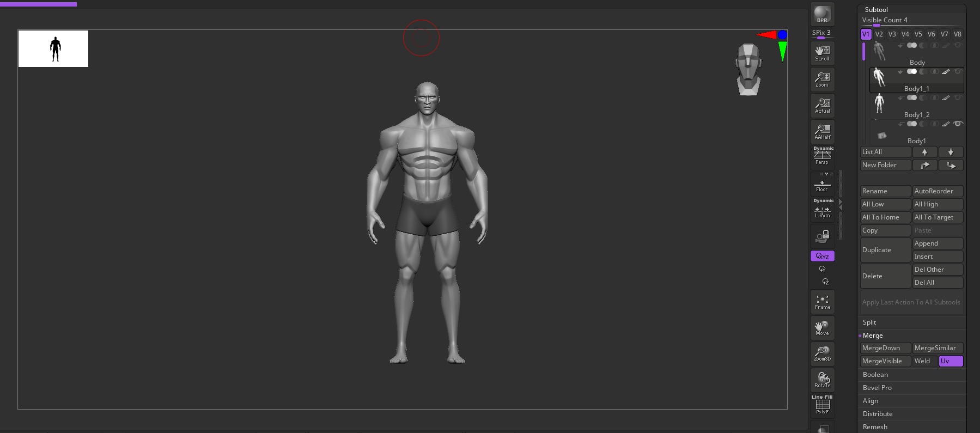Toggle the Persp perspective view
This screenshot has height=433, width=980.
[822, 156]
